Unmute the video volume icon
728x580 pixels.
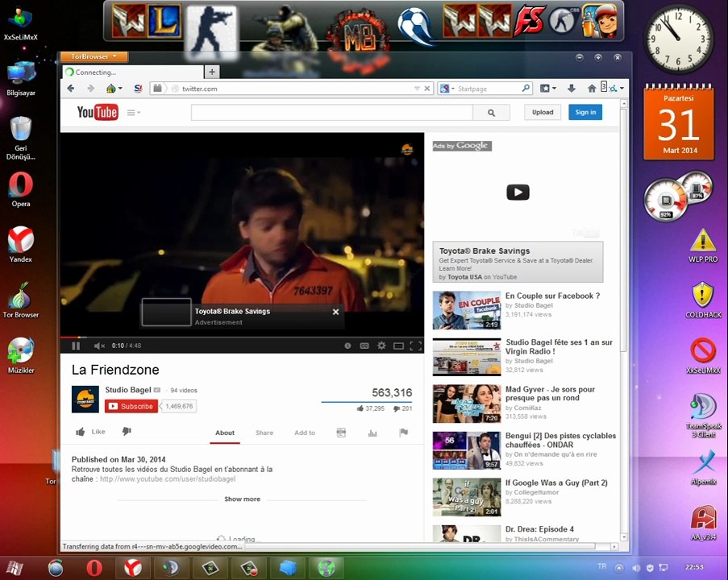coord(99,346)
